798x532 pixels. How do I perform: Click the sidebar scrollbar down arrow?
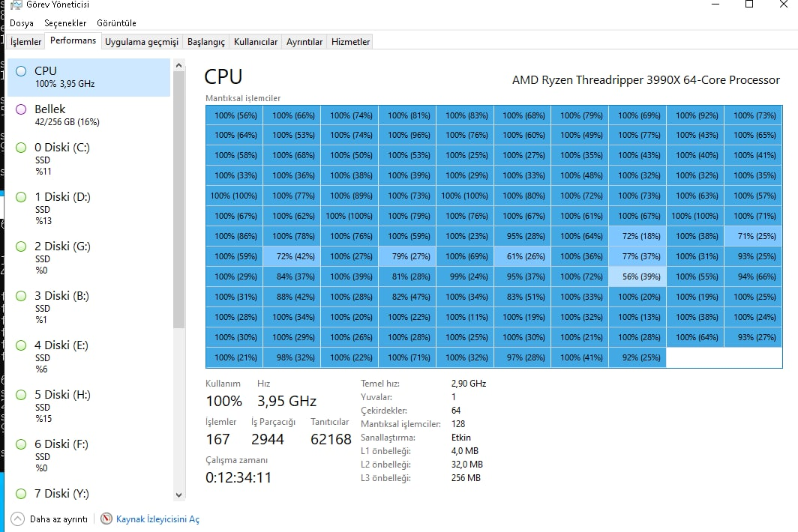point(178,495)
